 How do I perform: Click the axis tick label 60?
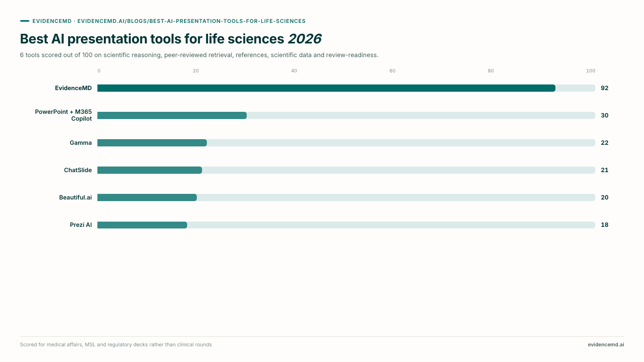tap(392, 71)
